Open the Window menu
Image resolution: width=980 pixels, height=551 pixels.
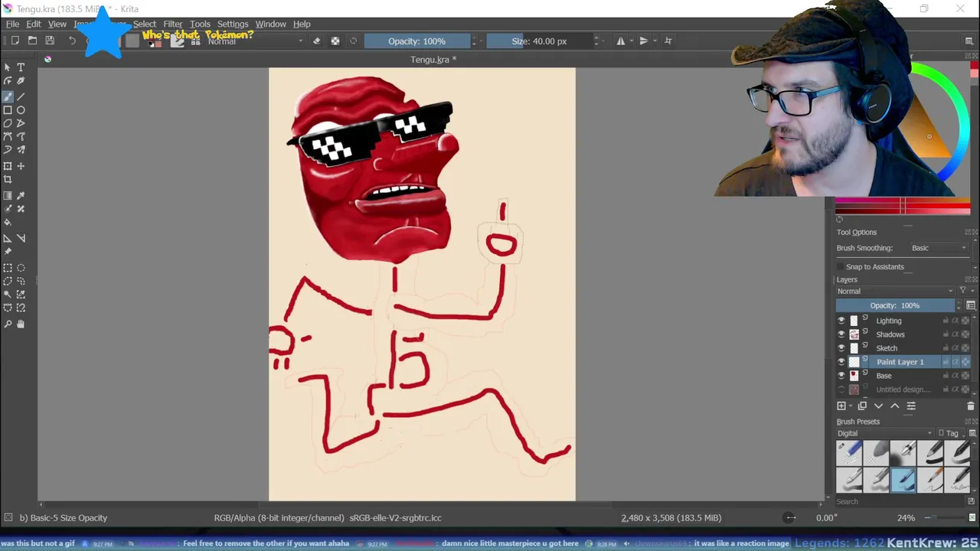click(x=270, y=24)
